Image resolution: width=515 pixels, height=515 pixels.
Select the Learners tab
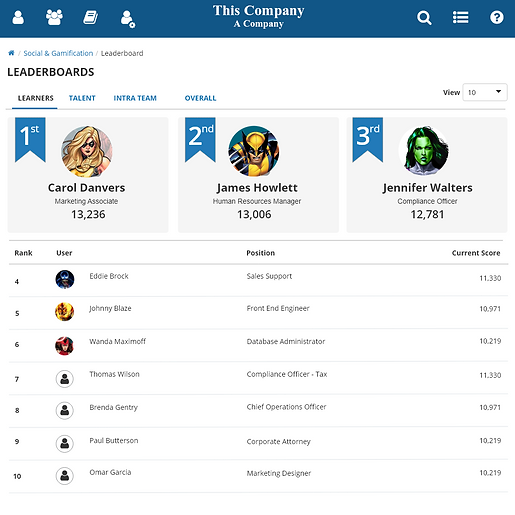tap(35, 98)
